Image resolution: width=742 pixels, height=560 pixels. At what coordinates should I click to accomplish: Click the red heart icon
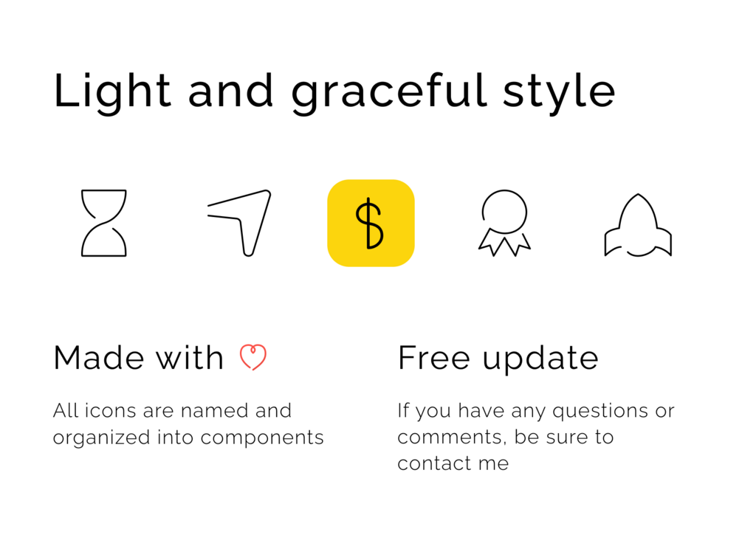[x=253, y=357]
